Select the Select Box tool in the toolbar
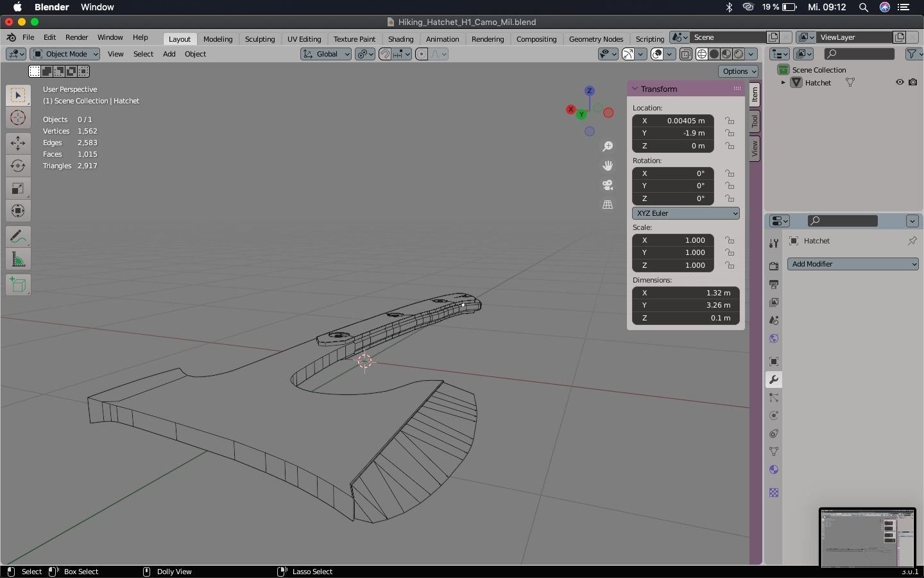Viewport: 924px width, 578px height. click(18, 95)
